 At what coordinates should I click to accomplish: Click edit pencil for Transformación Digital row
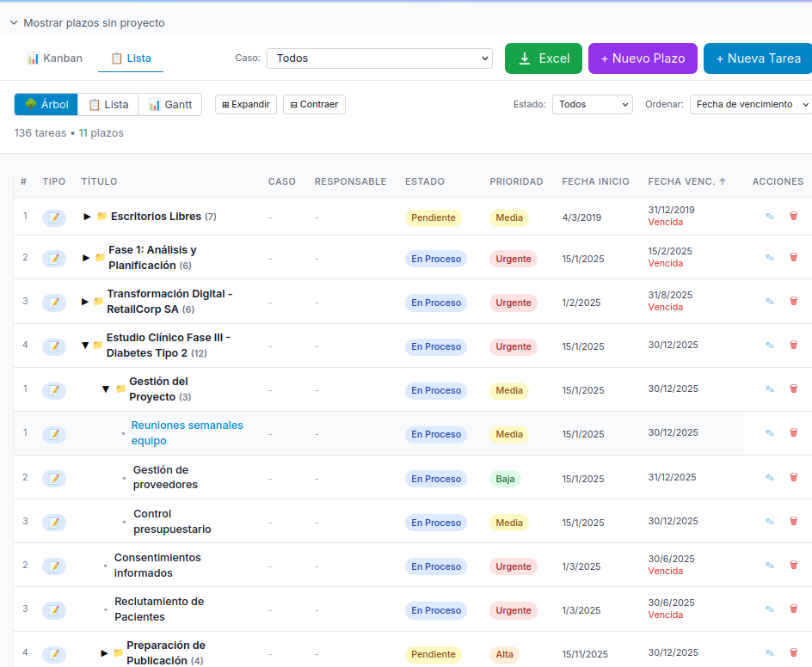[x=770, y=301]
